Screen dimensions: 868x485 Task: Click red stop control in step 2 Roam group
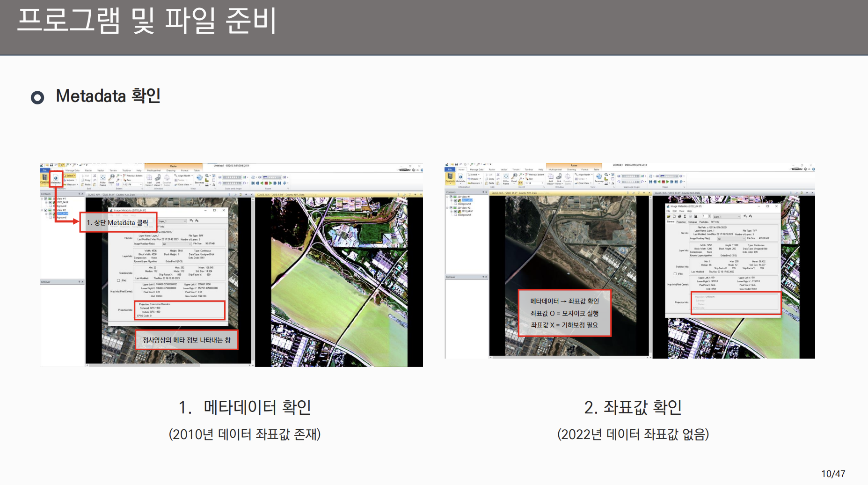pos(664,182)
